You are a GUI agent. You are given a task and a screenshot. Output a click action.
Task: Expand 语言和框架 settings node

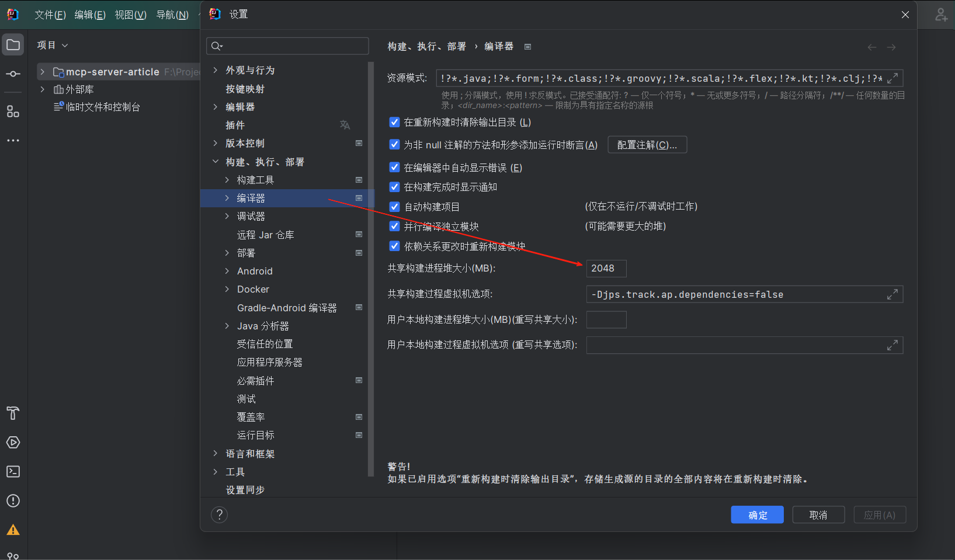pos(216,454)
